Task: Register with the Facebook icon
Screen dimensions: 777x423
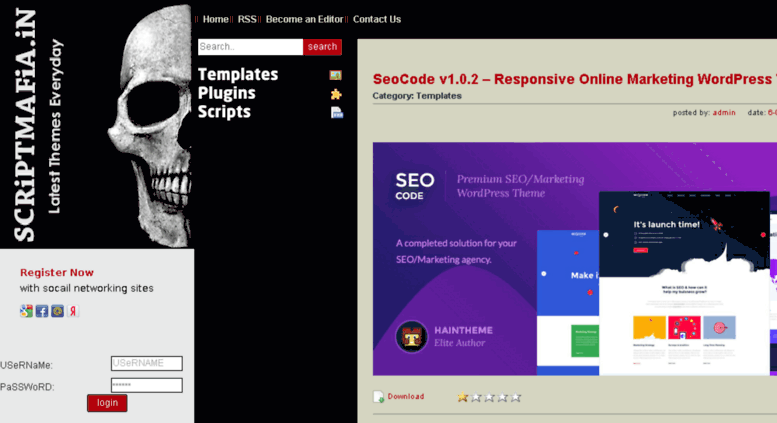Action: click(x=42, y=311)
